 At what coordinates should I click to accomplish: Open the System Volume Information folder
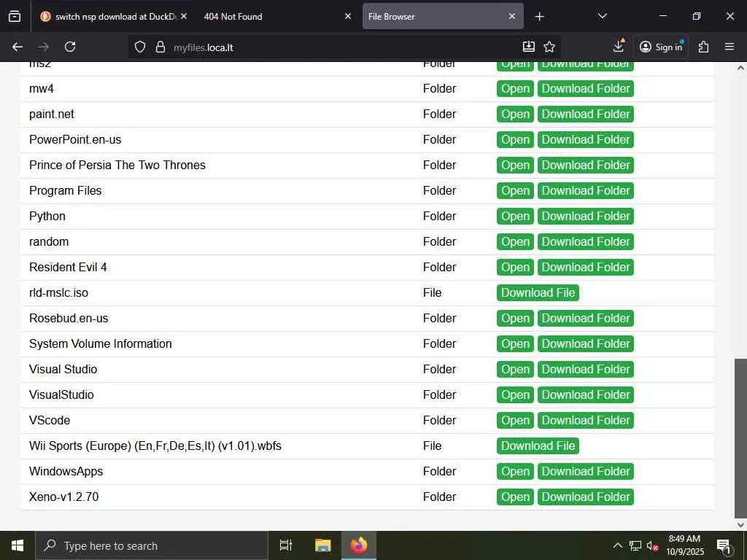(x=515, y=344)
